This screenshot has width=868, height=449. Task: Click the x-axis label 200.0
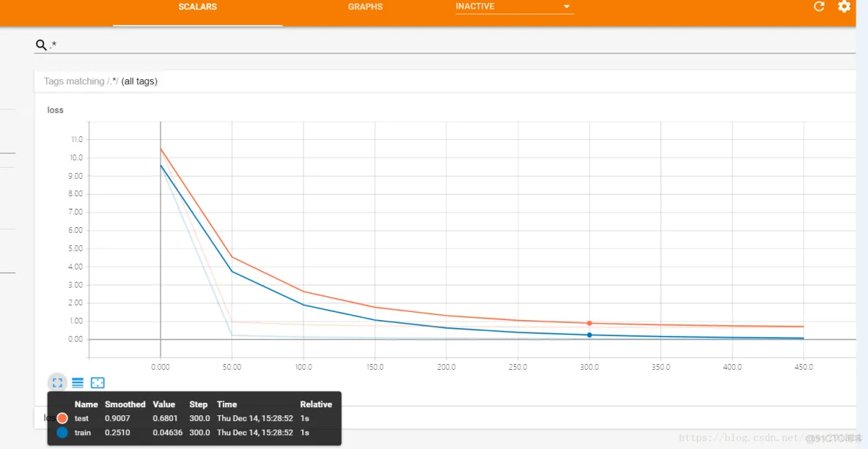click(446, 367)
